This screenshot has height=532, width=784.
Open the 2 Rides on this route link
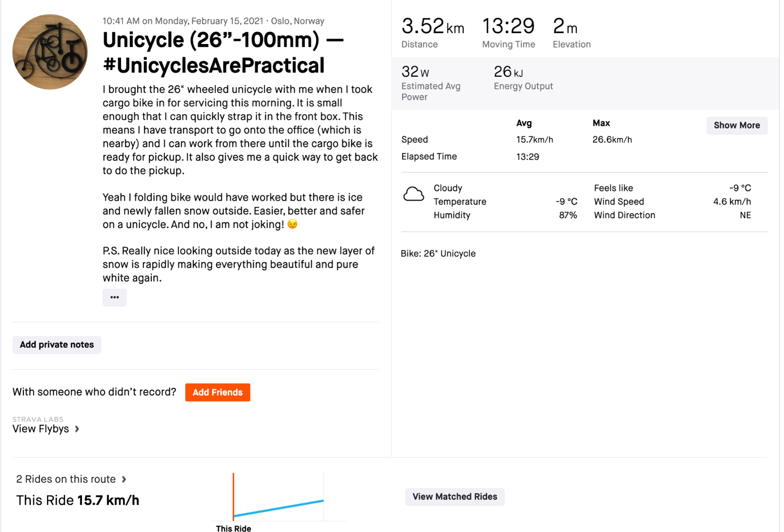coord(66,479)
